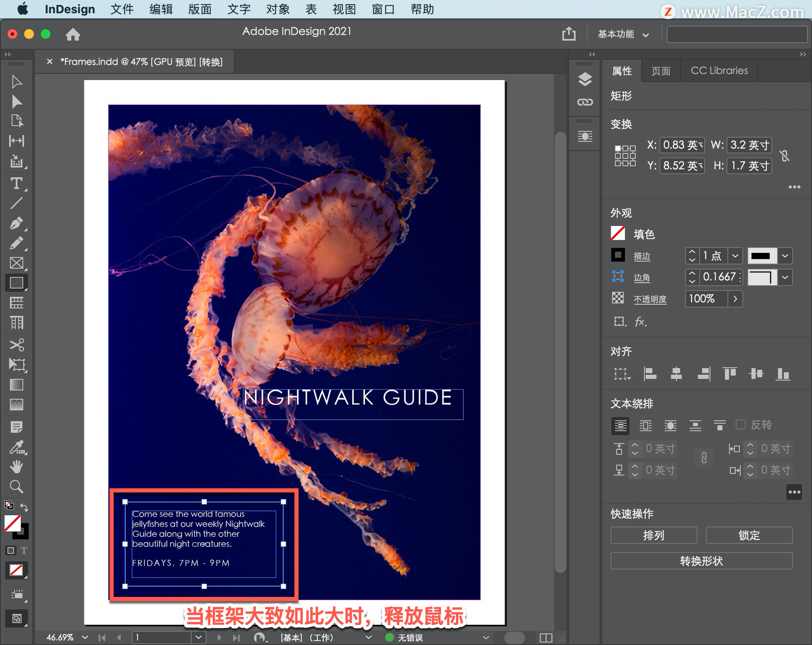812x645 pixels.
Task: Show more Transform options
Action: click(x=794, y=187)
